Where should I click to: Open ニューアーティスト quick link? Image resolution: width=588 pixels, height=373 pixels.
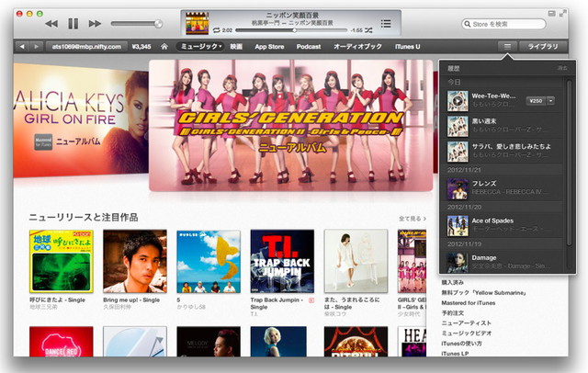click(466, 322)
